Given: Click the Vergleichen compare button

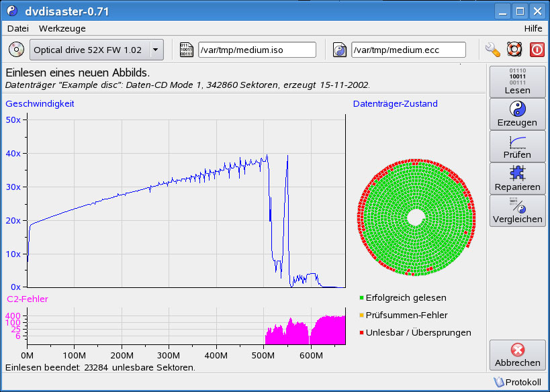Looking at the screenshot, I should pyautogui.click(x=517, y=211).
